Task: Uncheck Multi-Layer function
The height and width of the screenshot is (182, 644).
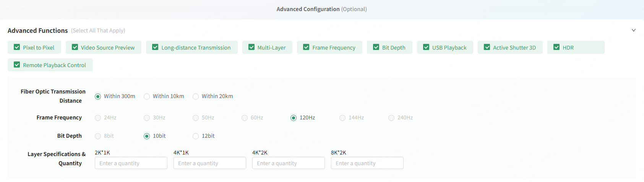Action: pyautogui.click(x=251, y=47)
